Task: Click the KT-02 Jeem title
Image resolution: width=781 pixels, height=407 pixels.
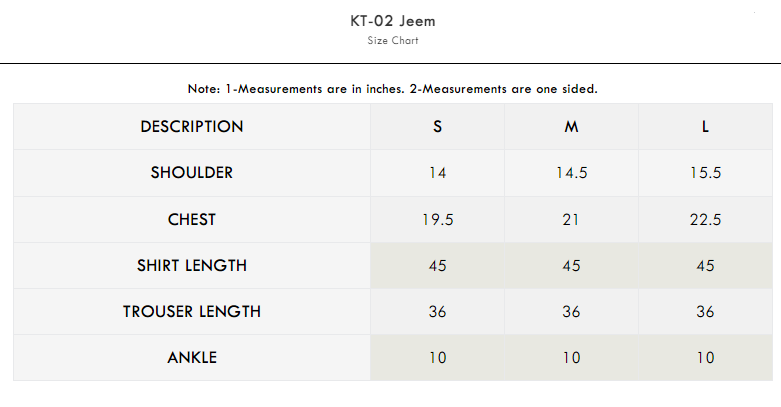Action: (391, 21)
